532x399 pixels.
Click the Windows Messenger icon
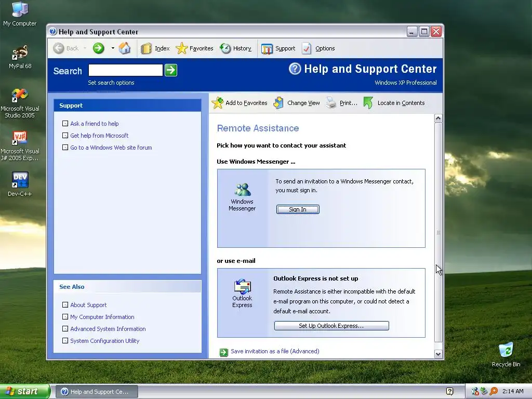coord(242,189)
